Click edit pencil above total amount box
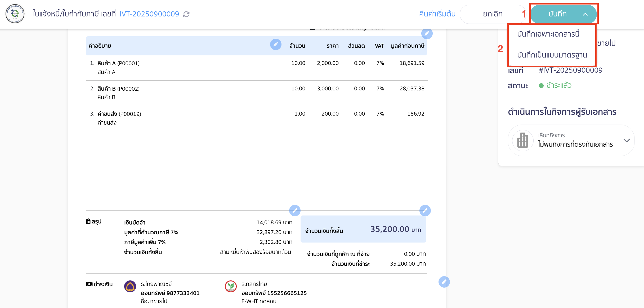 point(425,210)
